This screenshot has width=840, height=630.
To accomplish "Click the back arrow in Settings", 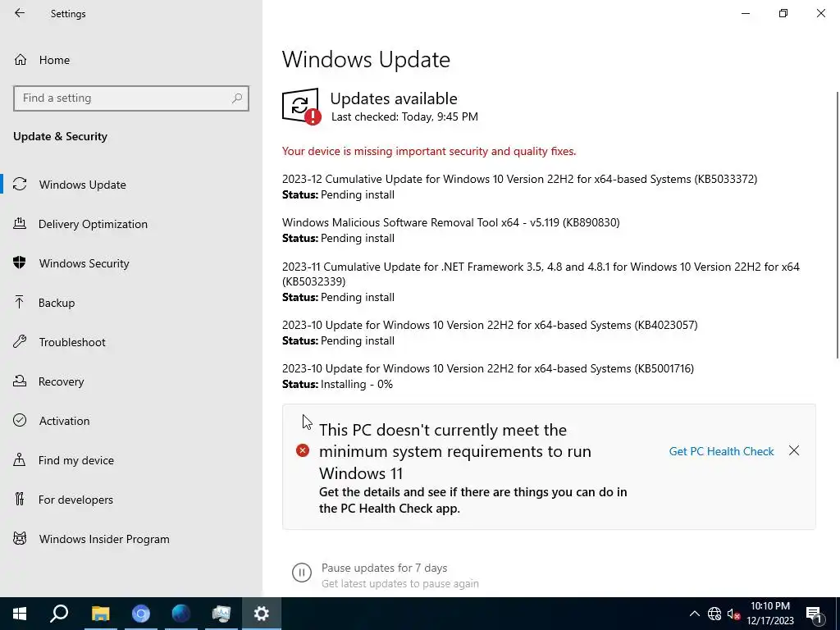I will (x=20, y=13).
